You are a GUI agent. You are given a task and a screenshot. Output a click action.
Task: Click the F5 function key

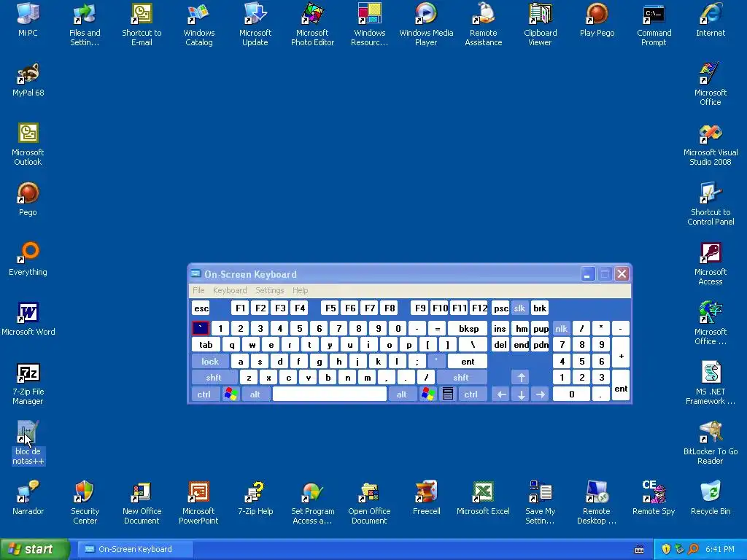point(330,308)
